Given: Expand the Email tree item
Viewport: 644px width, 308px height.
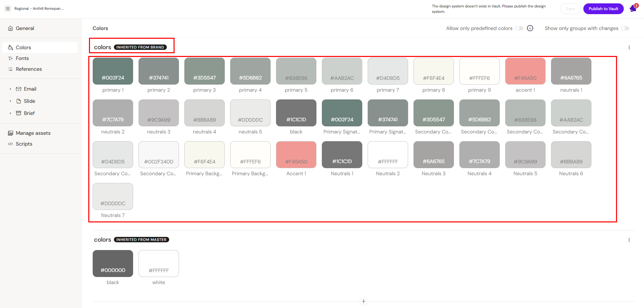Looking at the screenshot, I should 10,89.
